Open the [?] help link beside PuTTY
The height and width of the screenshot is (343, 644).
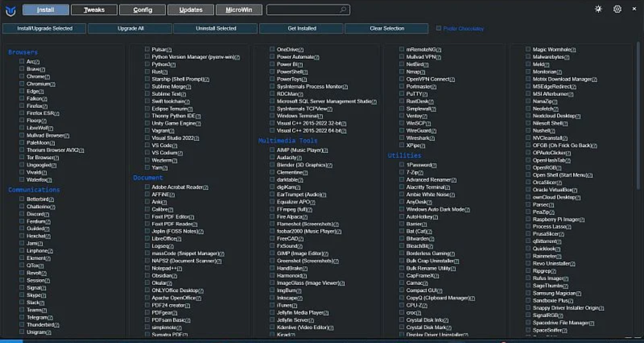(x=425, y=94)
